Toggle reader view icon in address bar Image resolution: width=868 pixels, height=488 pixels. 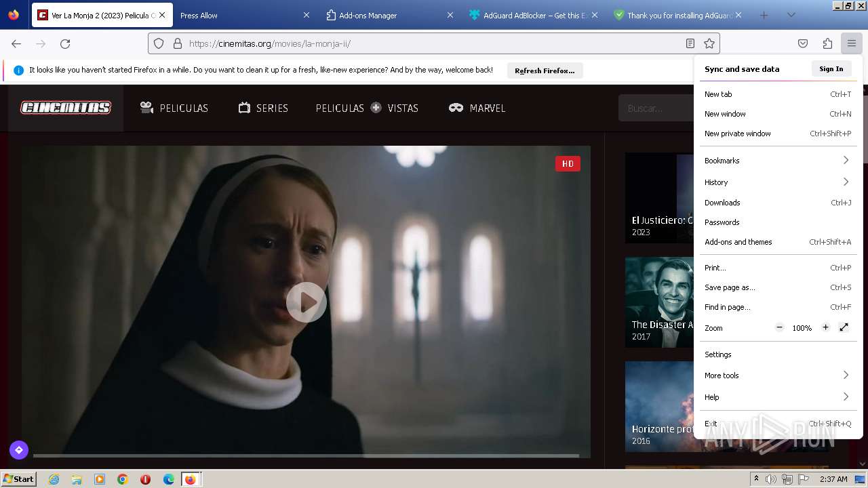(690, 43)
